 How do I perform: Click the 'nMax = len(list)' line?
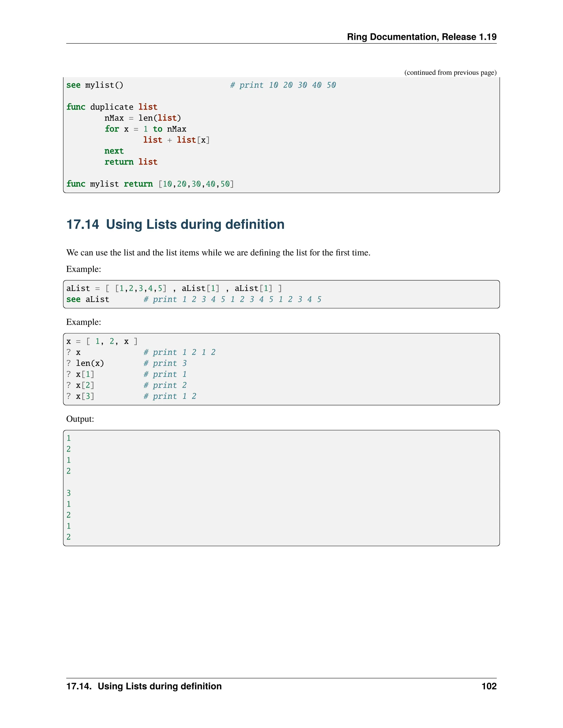point(143,118)
